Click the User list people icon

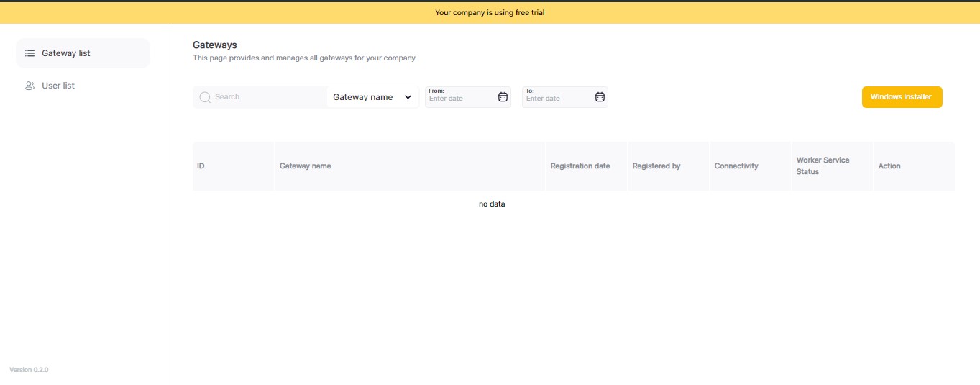click(29, 86)
